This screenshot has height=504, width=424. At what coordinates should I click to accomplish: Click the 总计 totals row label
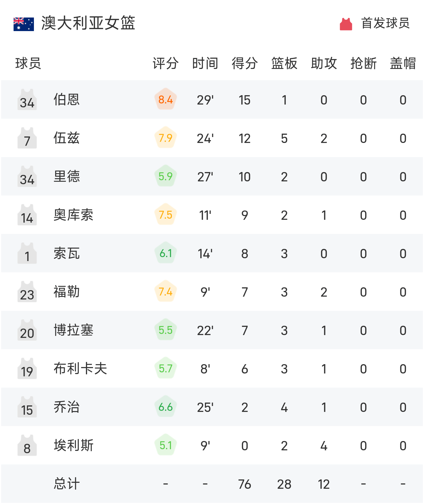point(67,484)
